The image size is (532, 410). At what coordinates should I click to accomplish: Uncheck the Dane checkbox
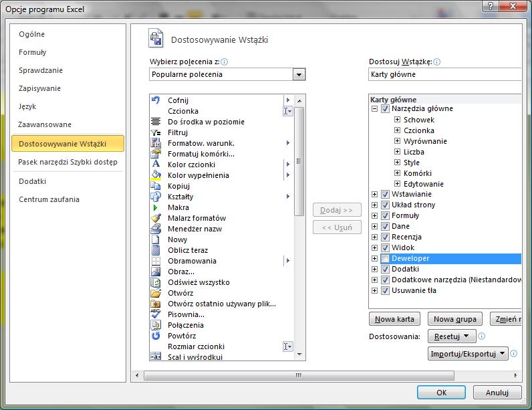point(385,226)
